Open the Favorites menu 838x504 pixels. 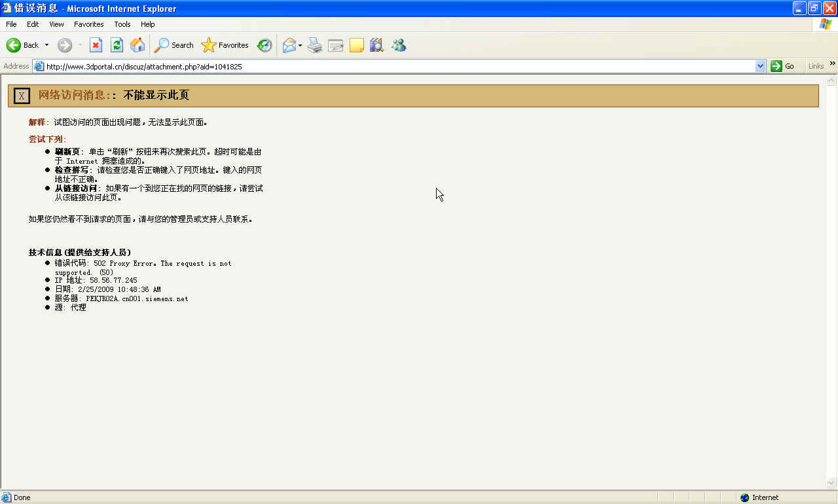[x=88, y=24]
